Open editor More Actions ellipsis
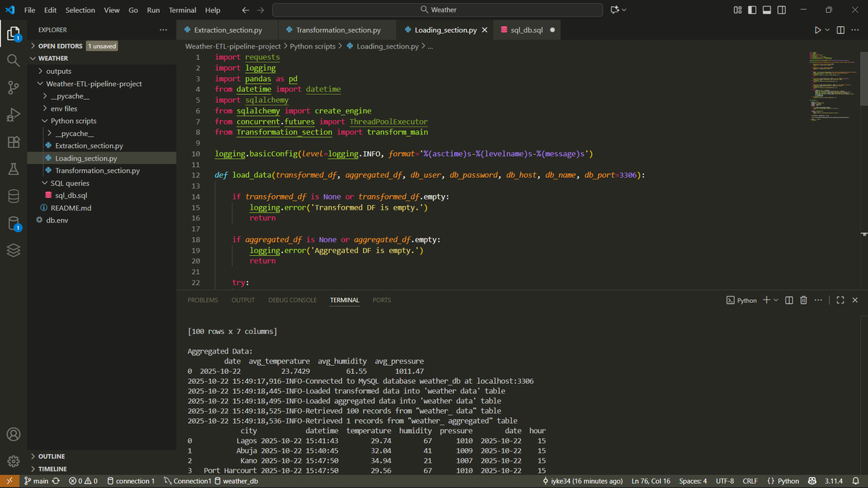This screenshot has width=868, height=488. point(855,30)
